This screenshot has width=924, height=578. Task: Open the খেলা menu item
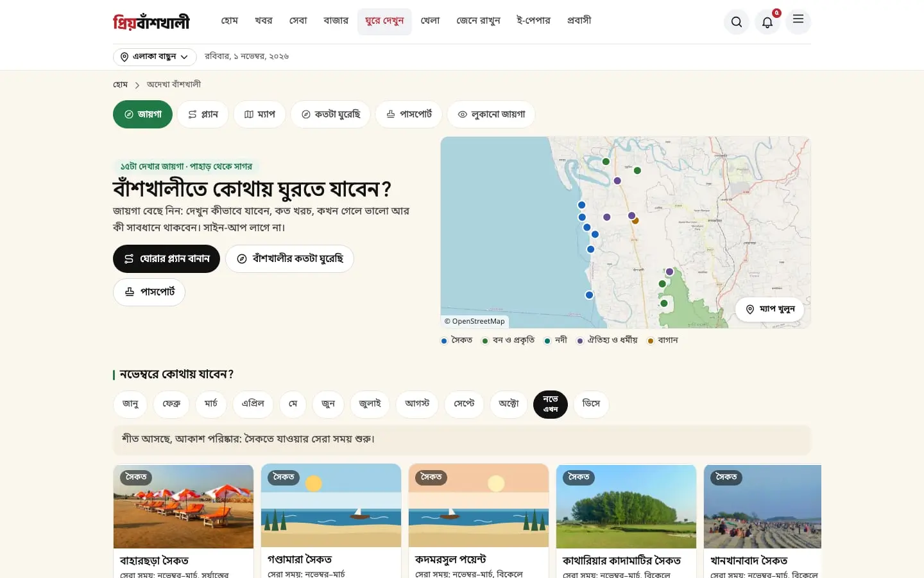[x=430, y=21]
